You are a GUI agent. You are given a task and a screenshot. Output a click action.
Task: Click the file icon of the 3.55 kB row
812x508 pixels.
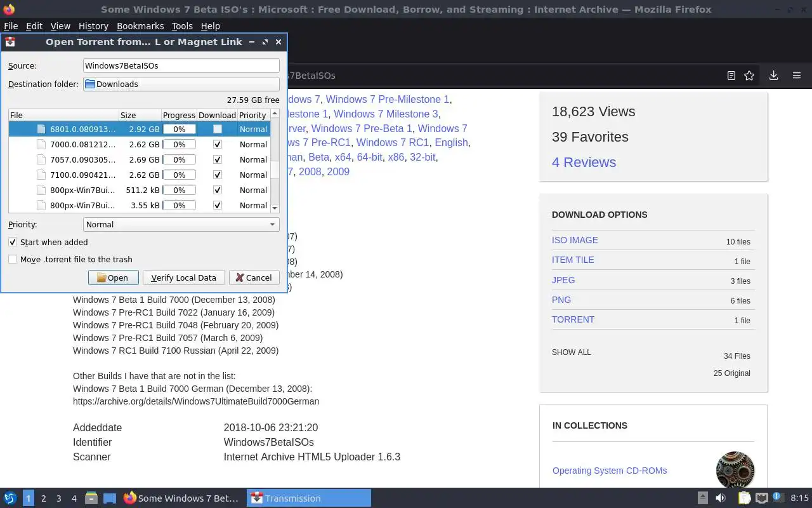coord(41,205)
